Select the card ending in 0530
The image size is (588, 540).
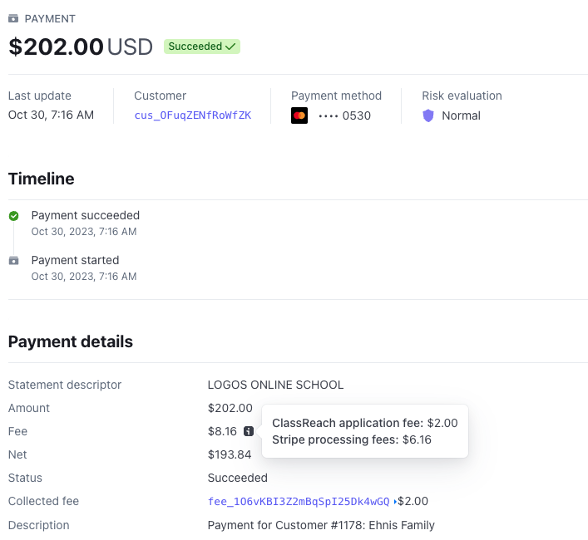[x=344, y=116]
